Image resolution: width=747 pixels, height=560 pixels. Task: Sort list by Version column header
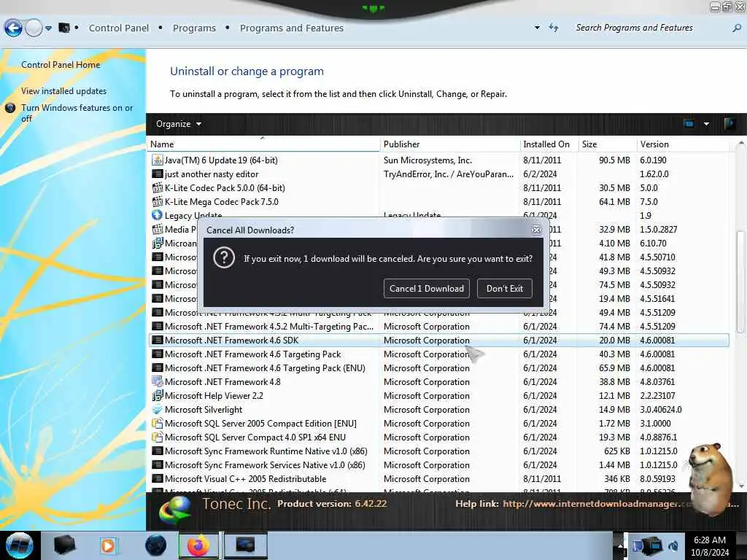[683, 144]
